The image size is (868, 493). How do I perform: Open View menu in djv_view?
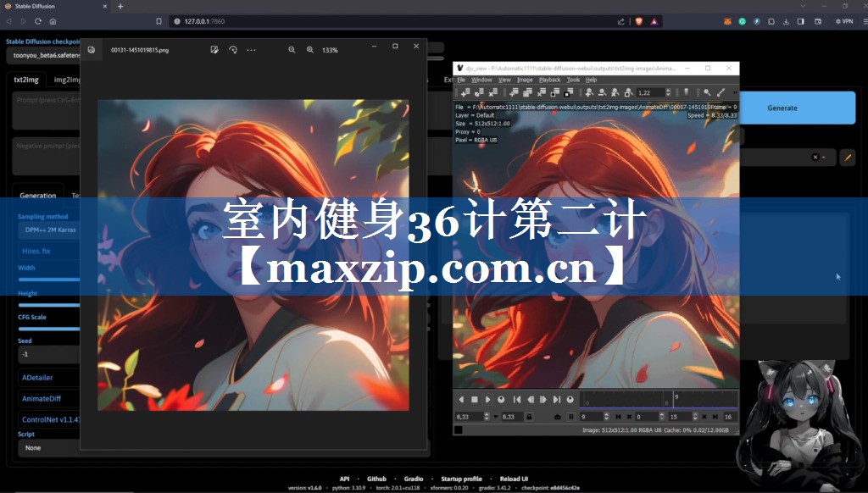[x=504, y=80]
